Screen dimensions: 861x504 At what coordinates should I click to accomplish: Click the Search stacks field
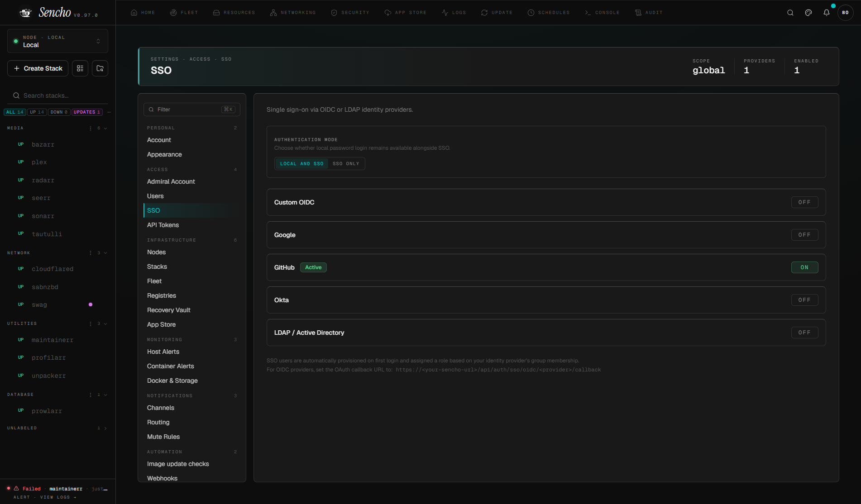57,95
